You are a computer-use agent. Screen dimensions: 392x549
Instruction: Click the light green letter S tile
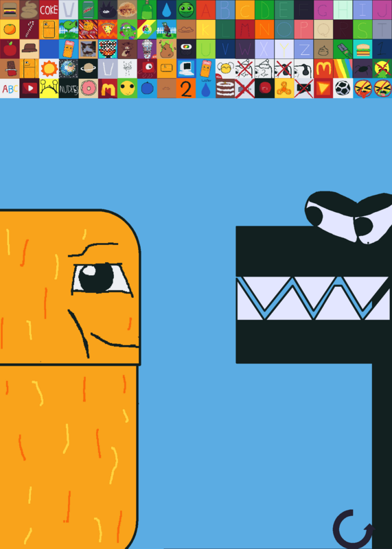tap(362, 30)
